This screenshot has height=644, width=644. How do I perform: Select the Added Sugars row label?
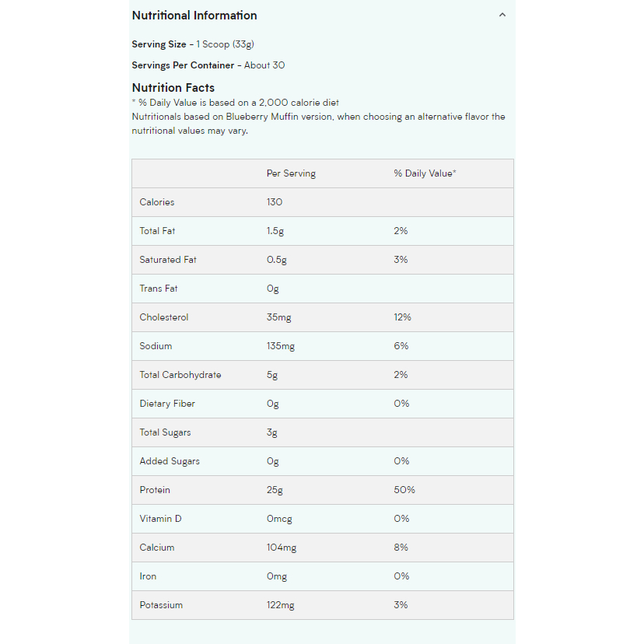point(170,461)
